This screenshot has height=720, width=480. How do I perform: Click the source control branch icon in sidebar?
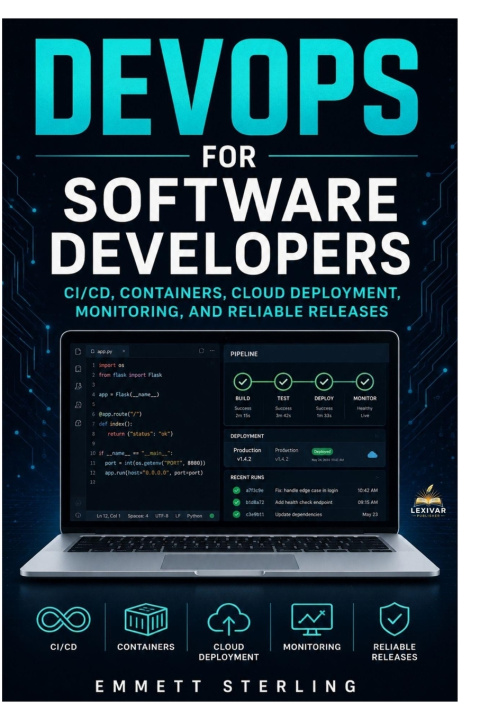pos(78,387)
